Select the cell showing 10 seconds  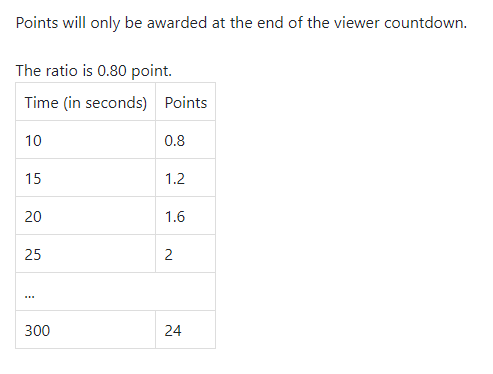86,140
